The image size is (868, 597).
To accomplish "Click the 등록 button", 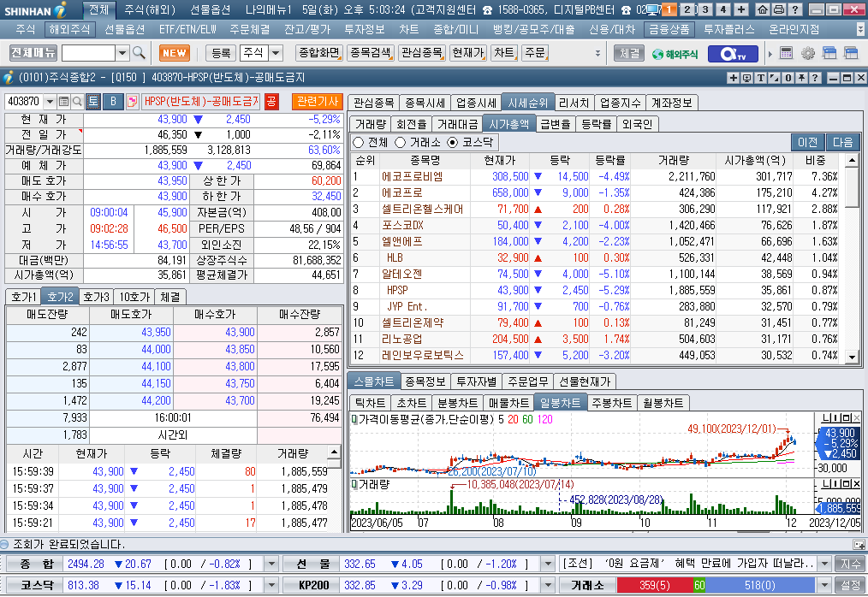I will pos(221,53).
